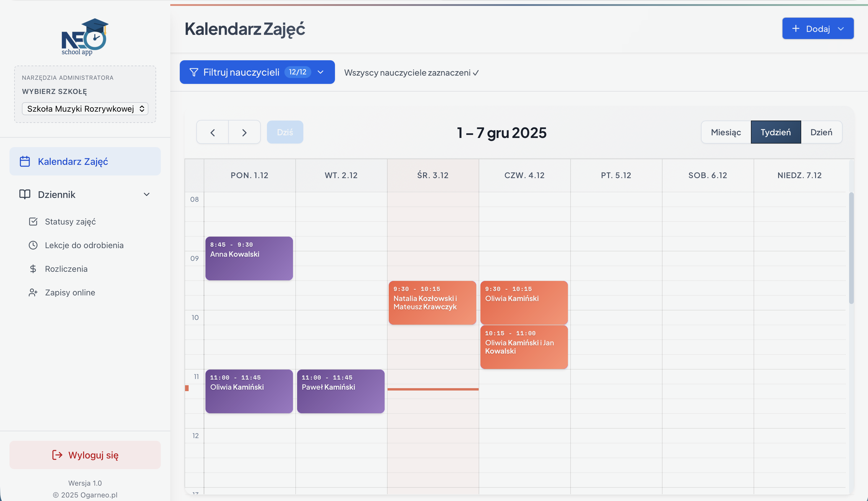
Task: Select the Tydzień view
Action: coord(775,132)
